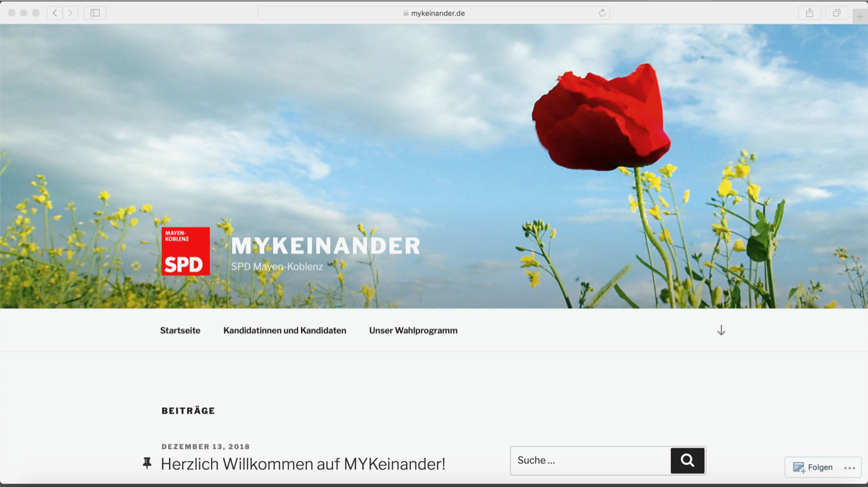Image resolution: width=868 pixels, height=487 pixels.
Task: Show all tabs overview icon
Action: tap(837, 13)
